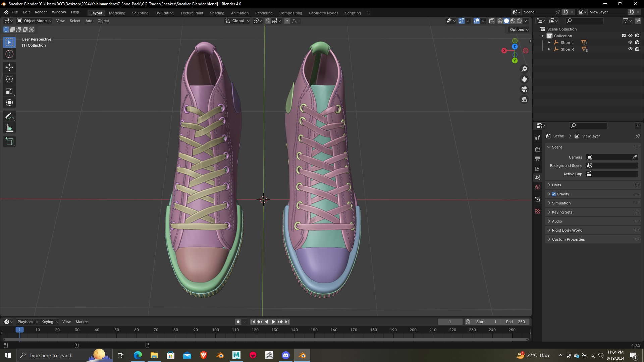Open the Texture properties tab
This screenshot has width=644, height=362.
click(x=538, y=211)
